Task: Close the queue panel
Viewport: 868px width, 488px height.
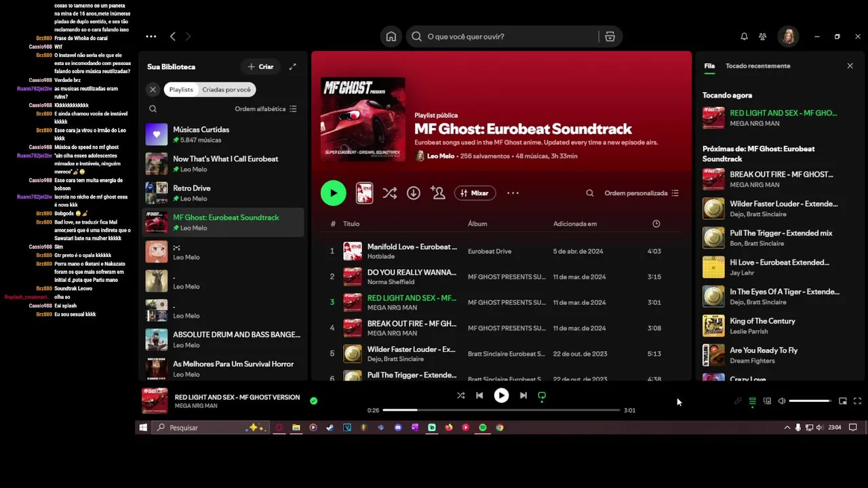Action: point(850,66)
